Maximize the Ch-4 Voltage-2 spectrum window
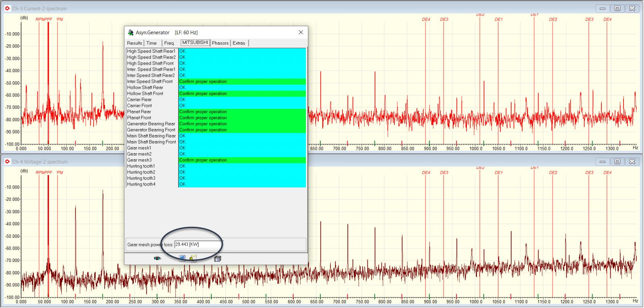This screenshot has width=644, height=308. pyautogui.click(x=617, y=161)
